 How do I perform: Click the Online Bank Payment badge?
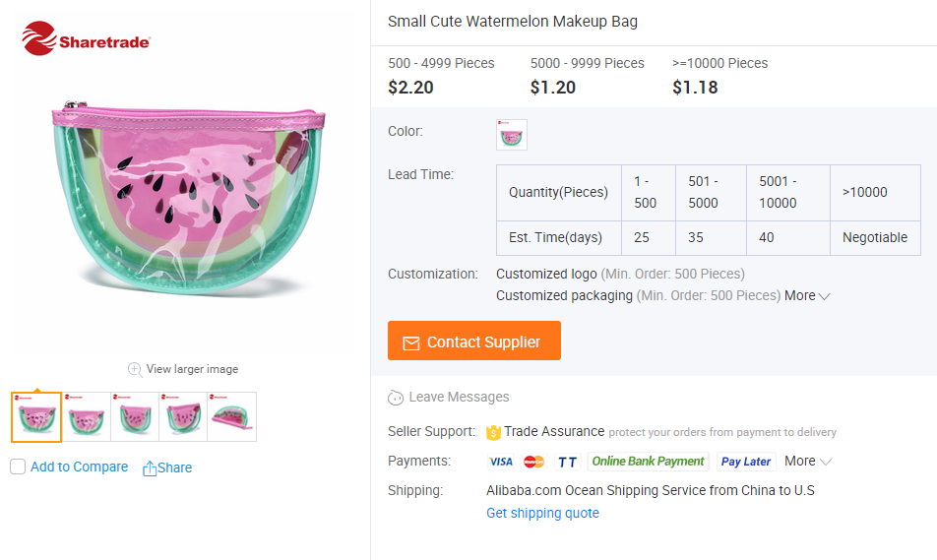(x=648, y=462)
